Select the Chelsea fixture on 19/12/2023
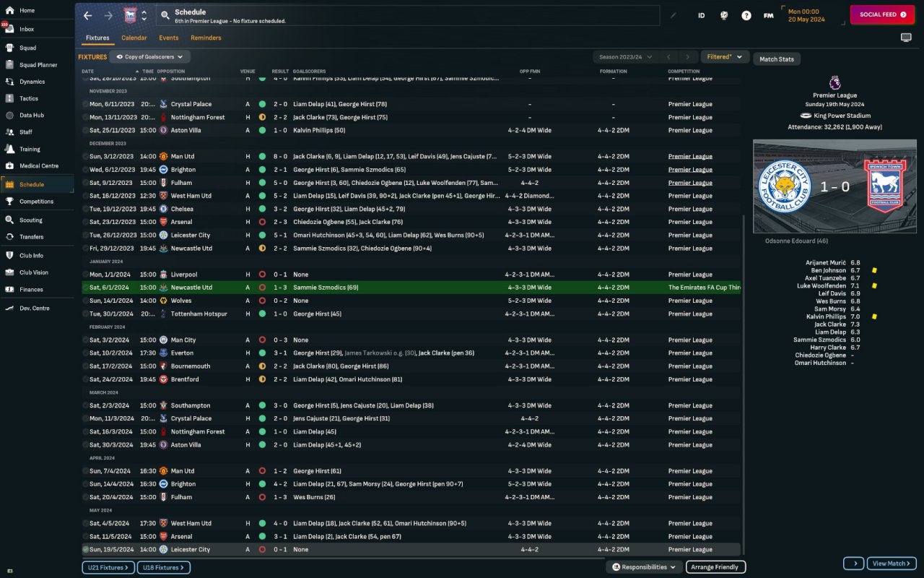 tap(411, 209)
